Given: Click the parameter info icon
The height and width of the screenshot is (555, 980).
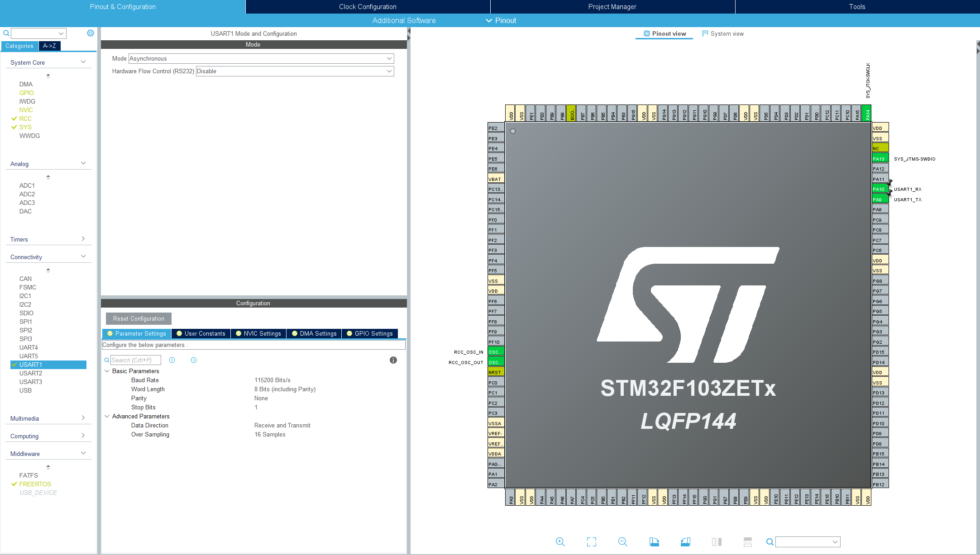Looking at the screenshot, I should [x=393, y=360].
